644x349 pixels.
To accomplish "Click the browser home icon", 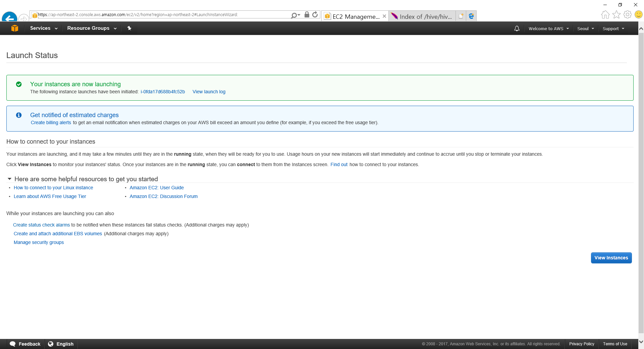I will coord(605,14).
